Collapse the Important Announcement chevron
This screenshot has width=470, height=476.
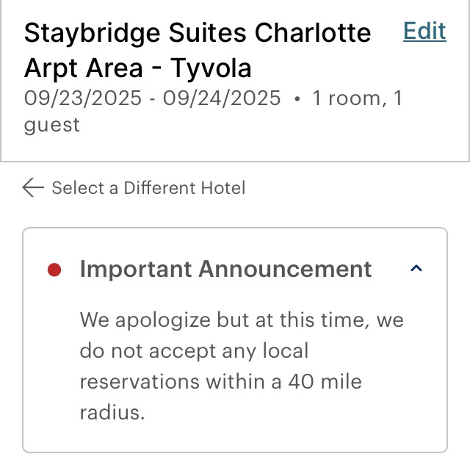(x=416, y=268)
